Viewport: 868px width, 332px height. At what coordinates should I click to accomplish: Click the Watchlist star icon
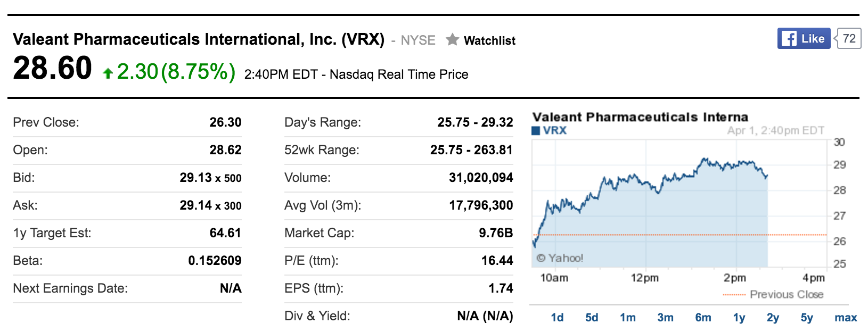(452, 39)
